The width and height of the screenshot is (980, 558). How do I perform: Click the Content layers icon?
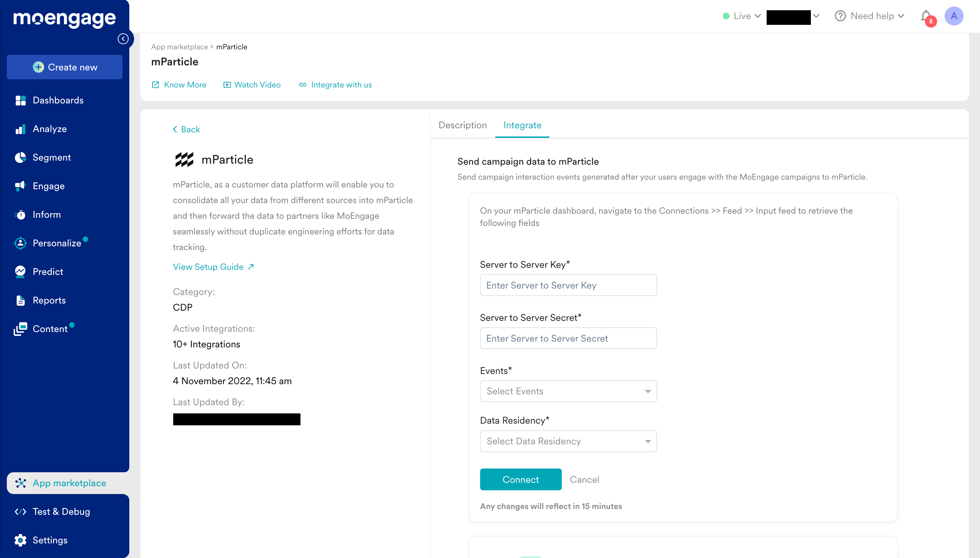click(x=20, y=329)
